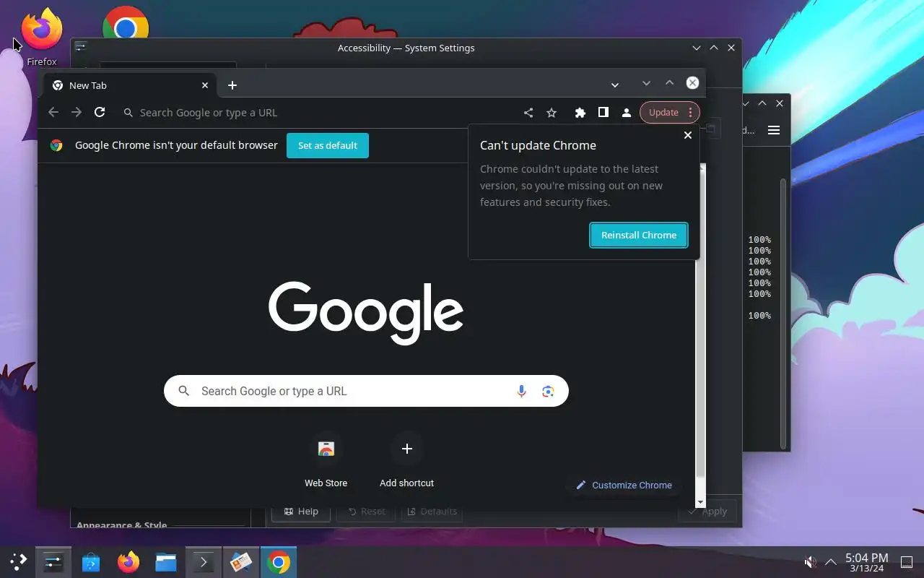Open a new tab with plus button
Viewport: 924px width, 578px height.
(x=232, y=85)
